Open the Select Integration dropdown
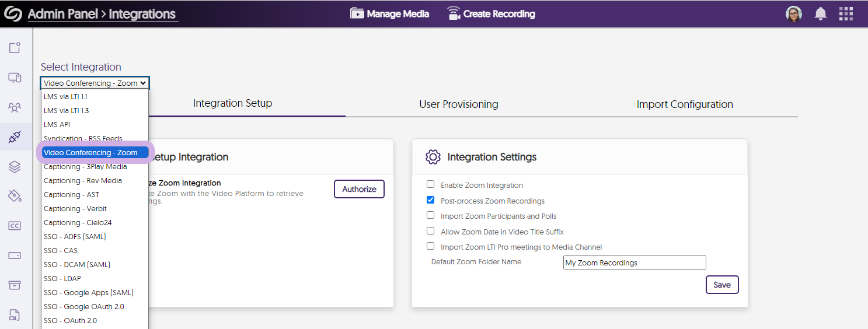The image size is (868, 329). (x=95, y=83)
